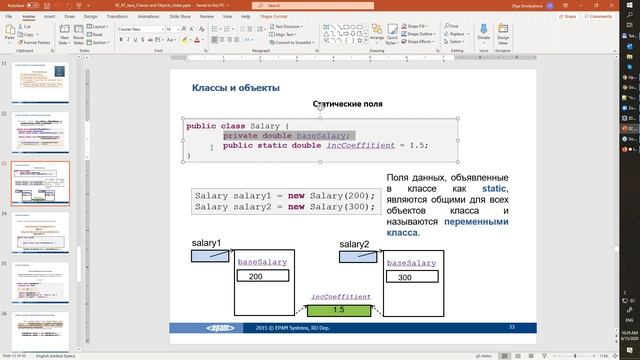Image resolution: width=640 pixels, height=360 pixels.
Task: Increase font size with the larger A
Action: 184,29
